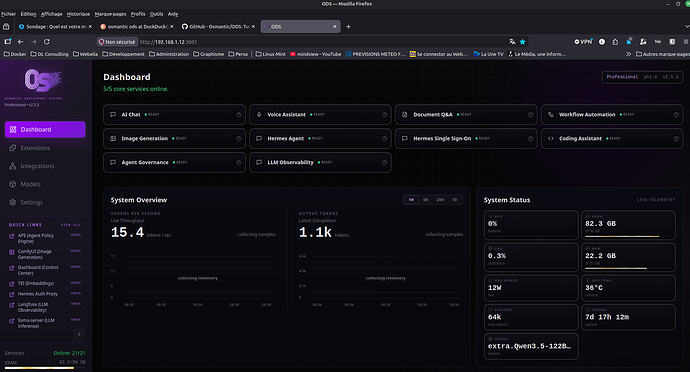Image resolution: width=690 pixels, height=372 pixels.
Task: Open the AI Chat service card
Action: tap(174, 114)
